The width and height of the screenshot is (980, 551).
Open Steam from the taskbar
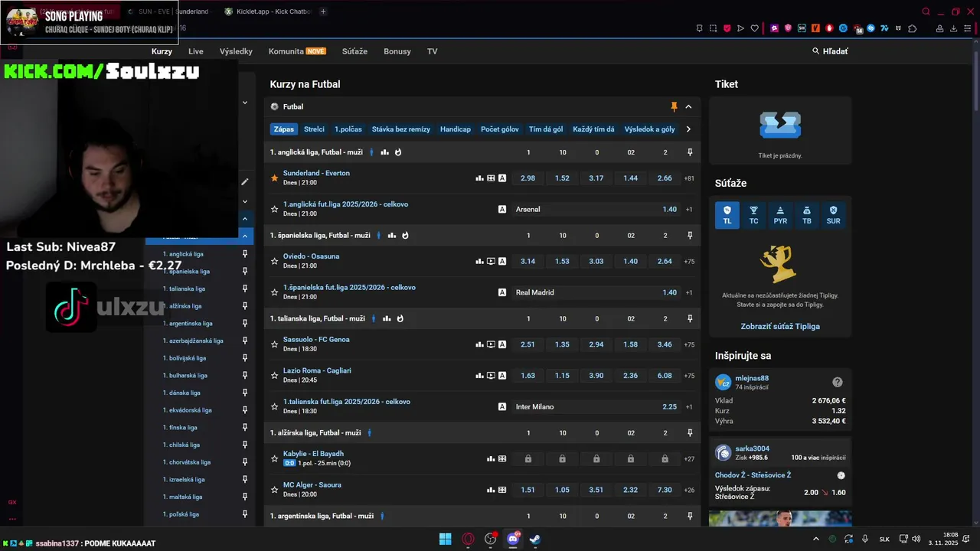pos(535,539)
